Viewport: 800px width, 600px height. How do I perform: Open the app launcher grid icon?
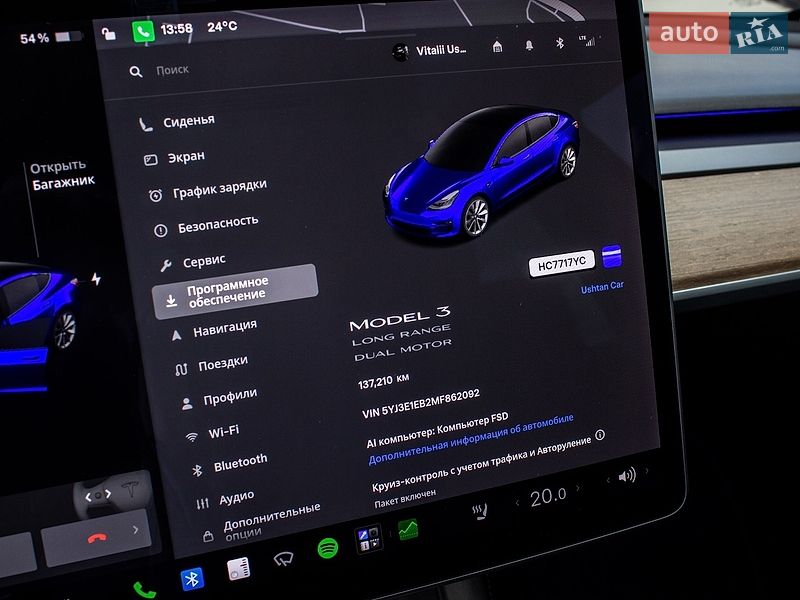click(x=368, y=539)
